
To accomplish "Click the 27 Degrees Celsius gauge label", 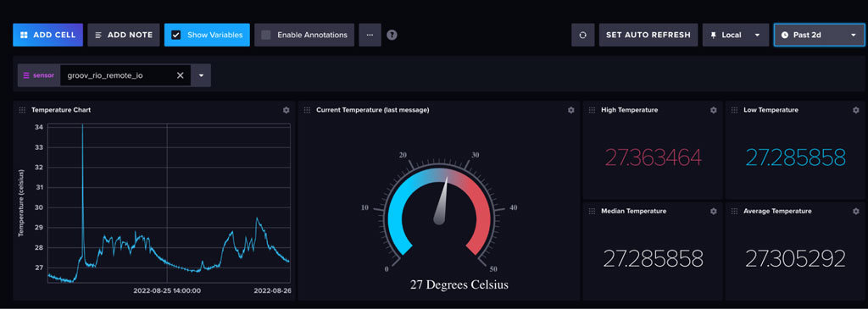I will [x=459, y=284].
